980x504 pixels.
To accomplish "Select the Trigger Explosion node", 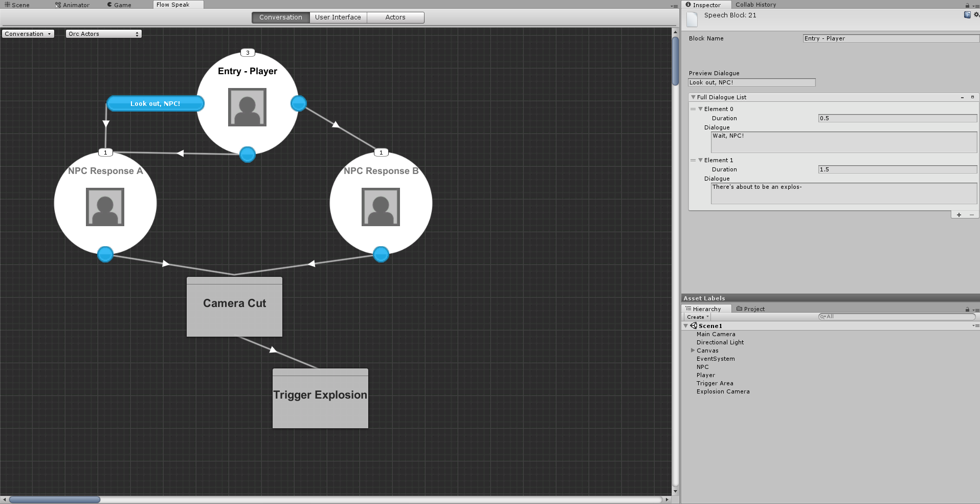I will (320, 398).
